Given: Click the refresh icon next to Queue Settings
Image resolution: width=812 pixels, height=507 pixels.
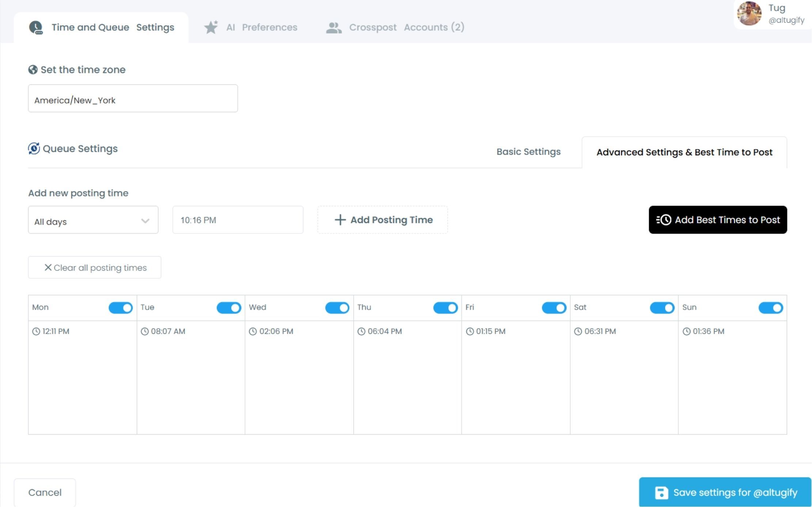Looking at the screenshot, I should (x=33, y=148).
